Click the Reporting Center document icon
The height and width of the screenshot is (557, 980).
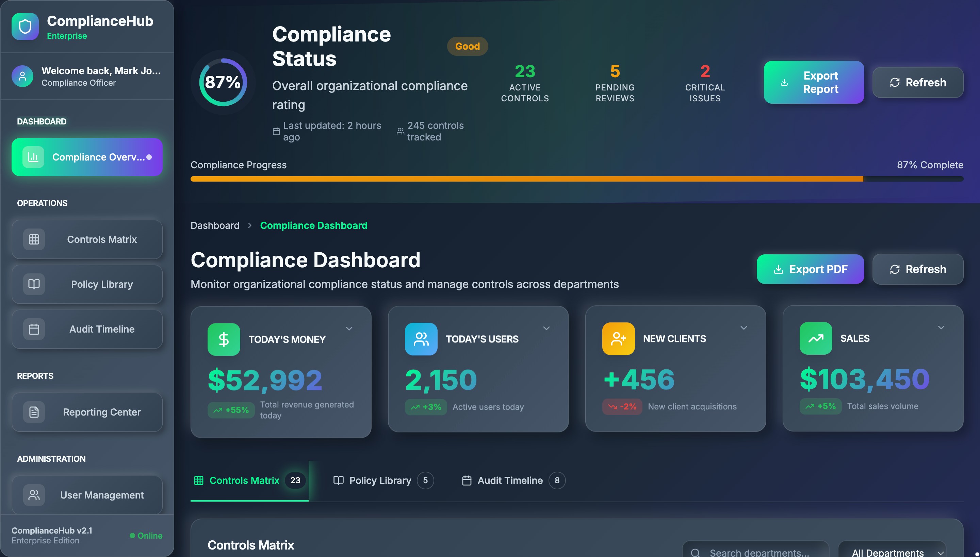(x=34, y=412)
